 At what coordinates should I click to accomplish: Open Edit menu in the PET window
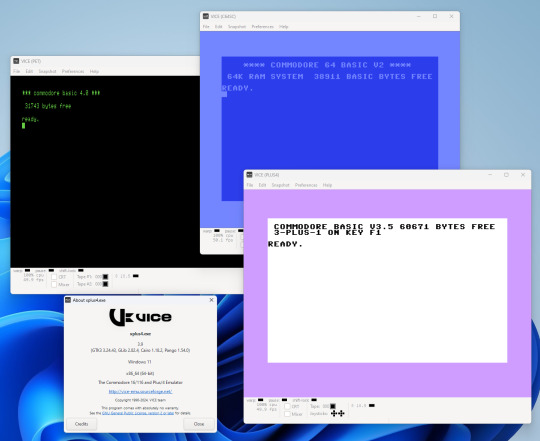29,71
